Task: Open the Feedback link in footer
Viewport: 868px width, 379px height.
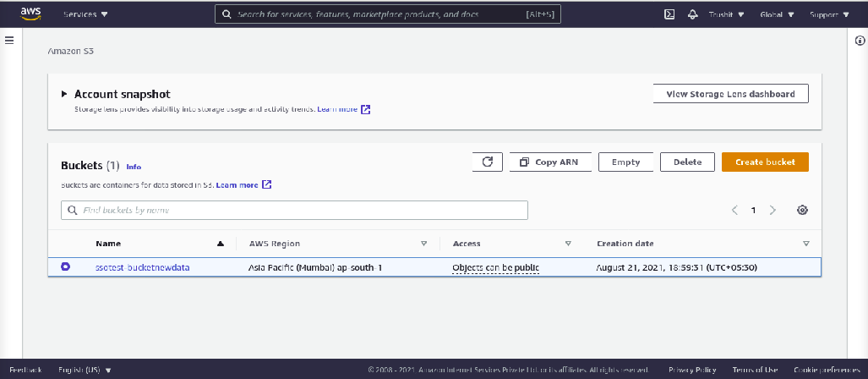Action: click(x=25, y=370)
